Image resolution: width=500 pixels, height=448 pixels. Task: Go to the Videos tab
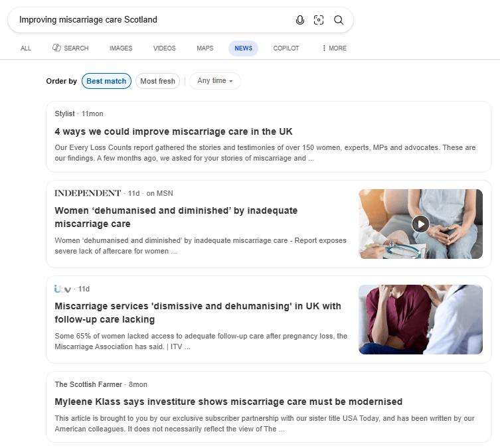[165, 48]
